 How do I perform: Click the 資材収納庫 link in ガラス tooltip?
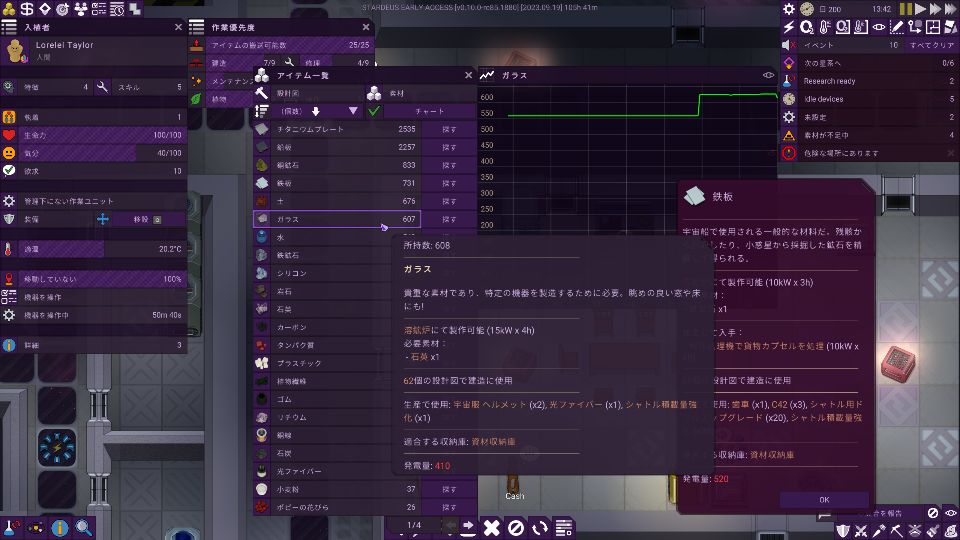click(x=493, y=441)
